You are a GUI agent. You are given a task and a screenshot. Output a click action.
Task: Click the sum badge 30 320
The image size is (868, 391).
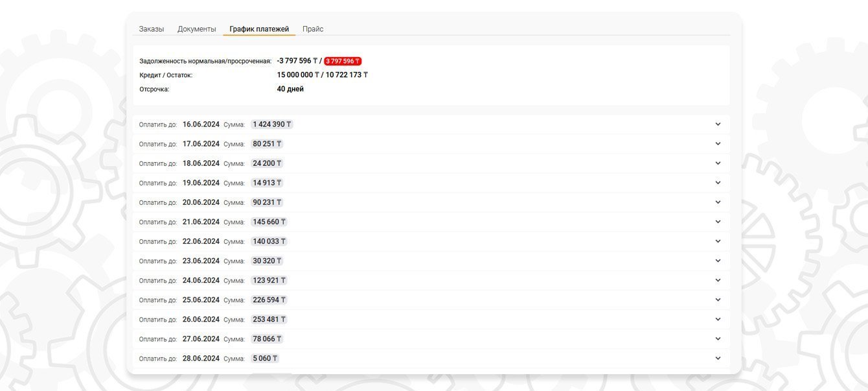tap(267, 260)
